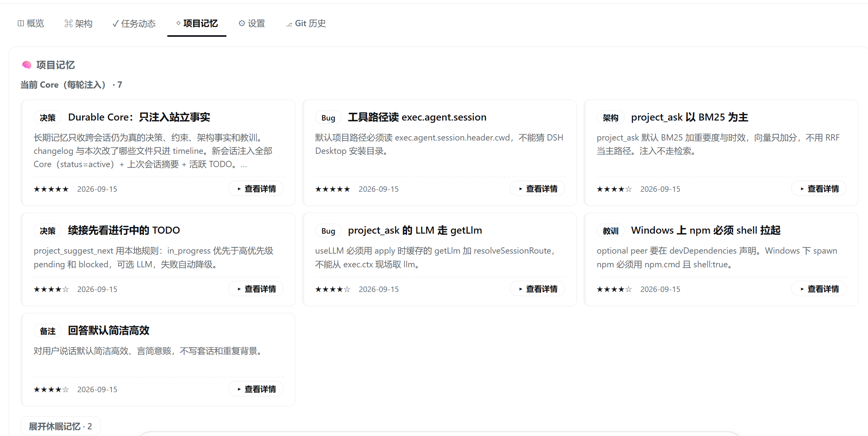Click the description starting 默认项目路径必须读
The image size is (868, 436).
tap(439, 144)
